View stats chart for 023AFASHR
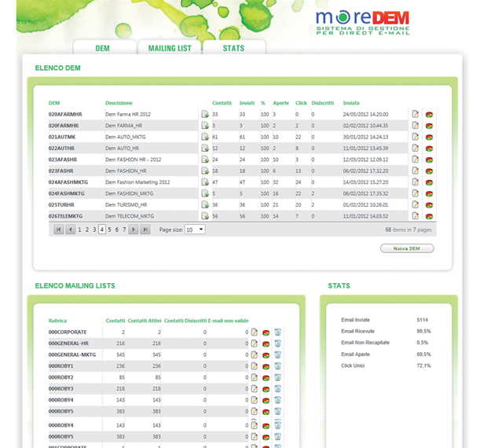 pyautogui.click(x=429, y=160)
